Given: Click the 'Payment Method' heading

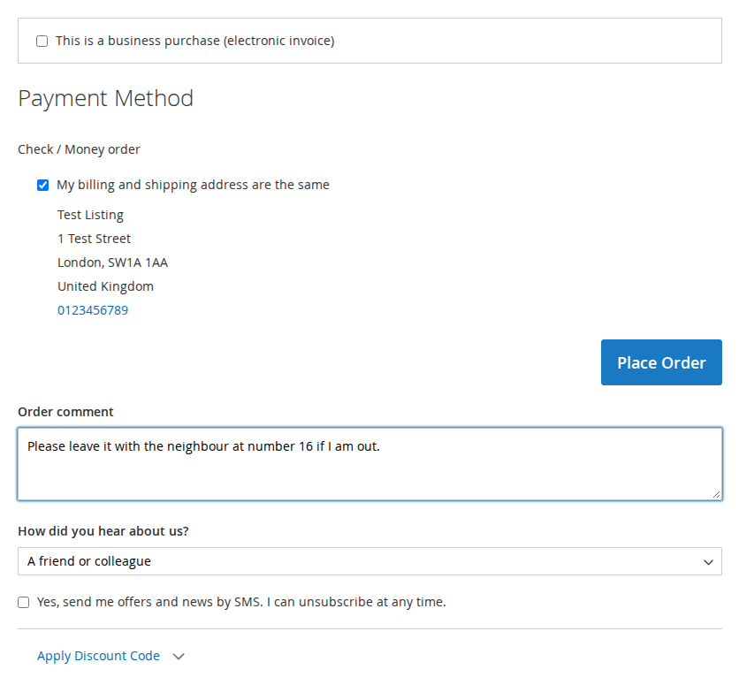Looking at the screenshot, I should coord(105,98).
